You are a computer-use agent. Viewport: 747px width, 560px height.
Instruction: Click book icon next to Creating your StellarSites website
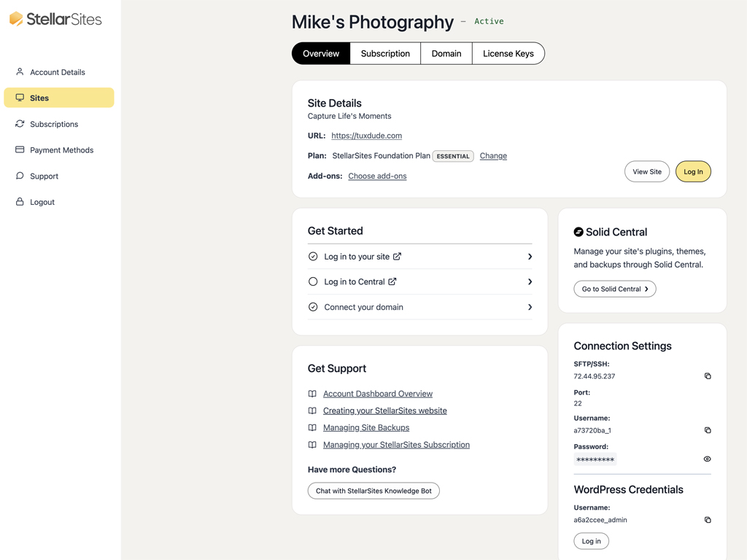pyautogui.click(x=312, y=411)
